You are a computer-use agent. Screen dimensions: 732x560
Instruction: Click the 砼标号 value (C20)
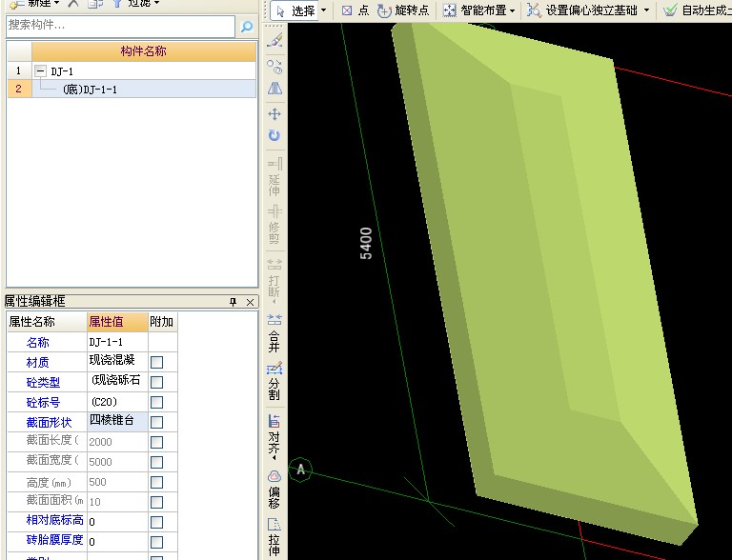tap(117, 402)
